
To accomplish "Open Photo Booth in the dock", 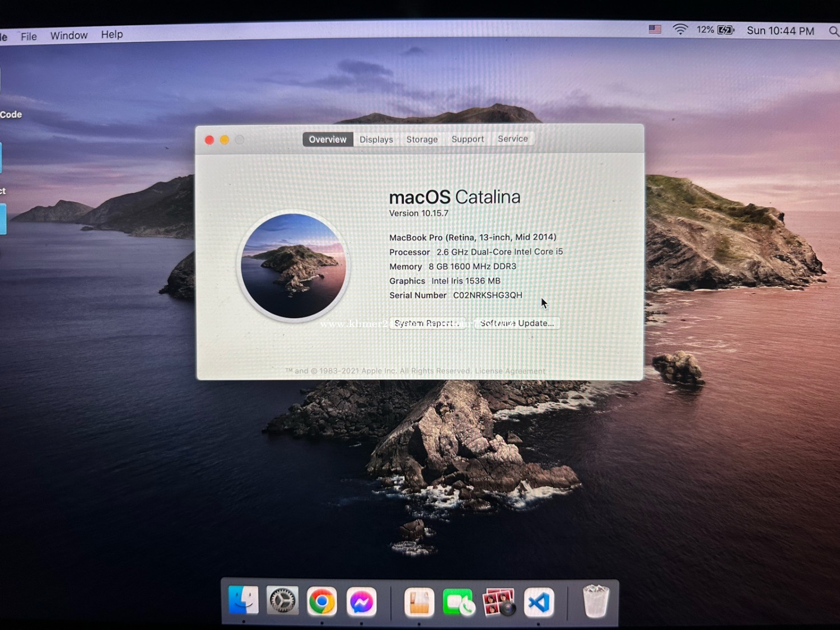I will click(498, 602).
